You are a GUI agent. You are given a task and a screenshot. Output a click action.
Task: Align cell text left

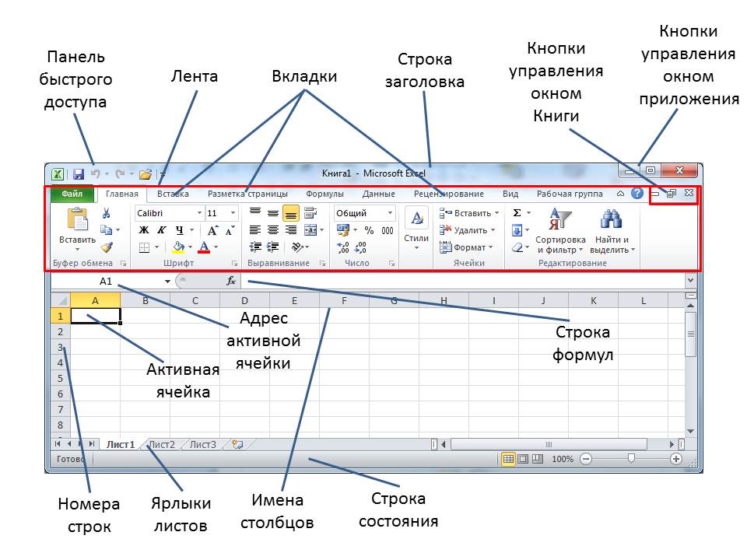255,230
